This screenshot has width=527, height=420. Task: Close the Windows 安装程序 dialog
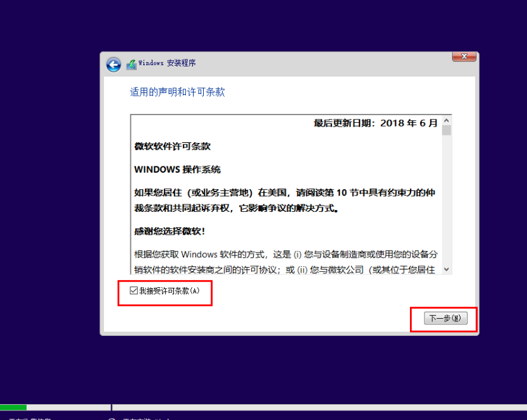(x=464, y=56)
